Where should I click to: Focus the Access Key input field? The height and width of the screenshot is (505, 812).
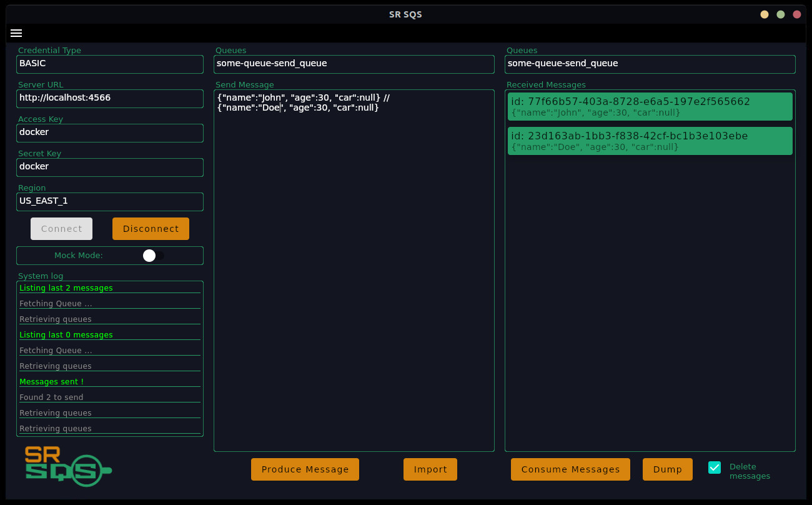point(110,132)
